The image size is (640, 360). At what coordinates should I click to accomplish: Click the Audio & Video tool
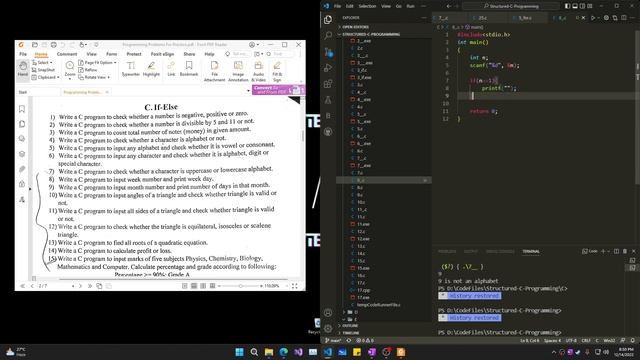258,71
